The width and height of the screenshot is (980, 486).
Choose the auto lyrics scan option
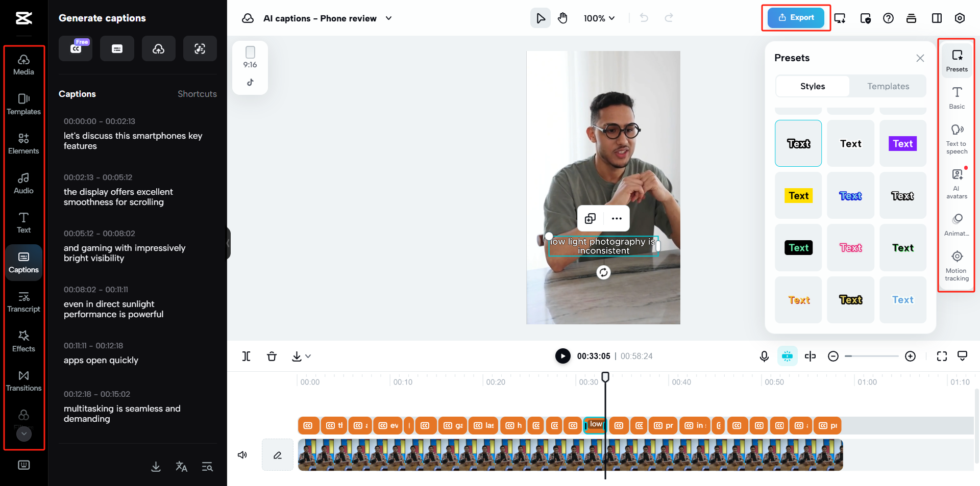click(200, 48)
